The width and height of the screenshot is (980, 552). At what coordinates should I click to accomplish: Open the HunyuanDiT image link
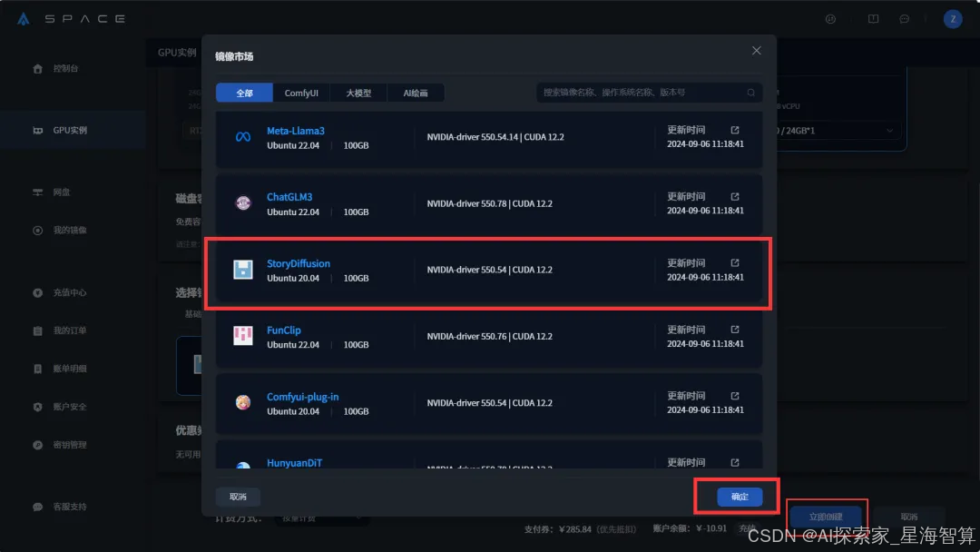click(x=294, y=463)
